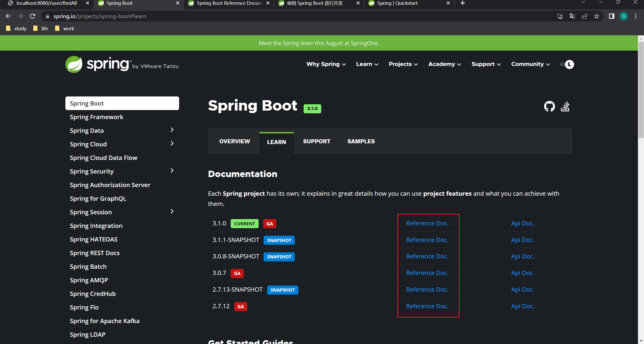Screen dimensions: 644x344
Task: Go forward to next page
Action: 20,16
